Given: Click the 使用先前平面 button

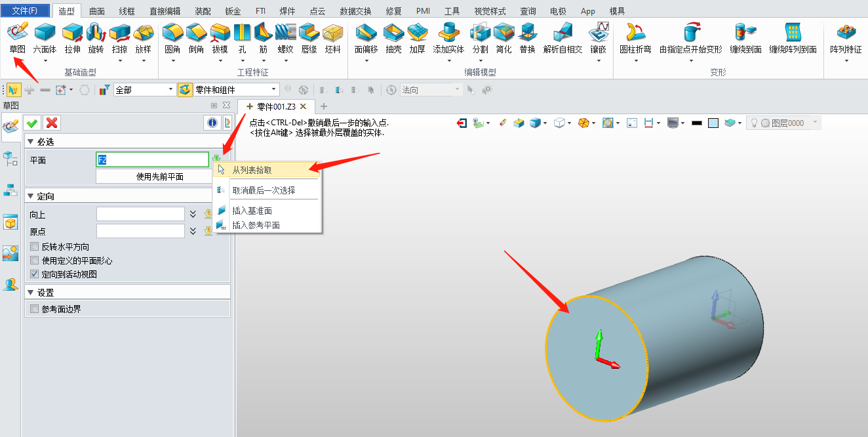Looking at the screenshot, I should pyautogui.click(x=152, y=175).
